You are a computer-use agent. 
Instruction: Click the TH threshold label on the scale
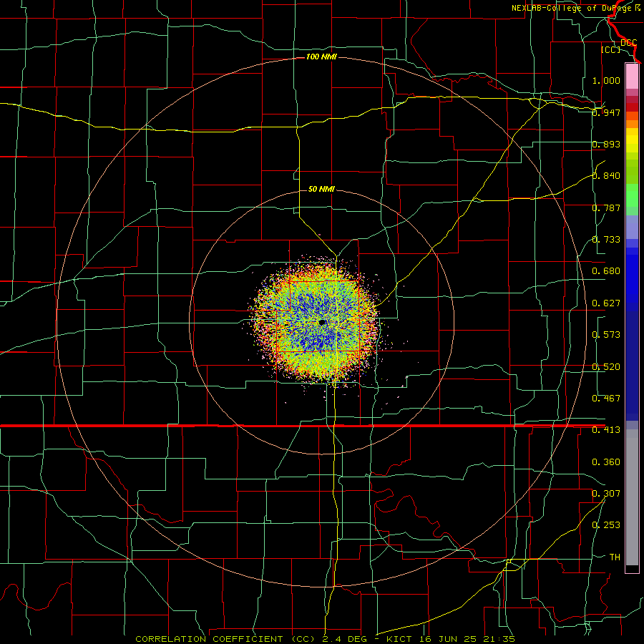615,557
